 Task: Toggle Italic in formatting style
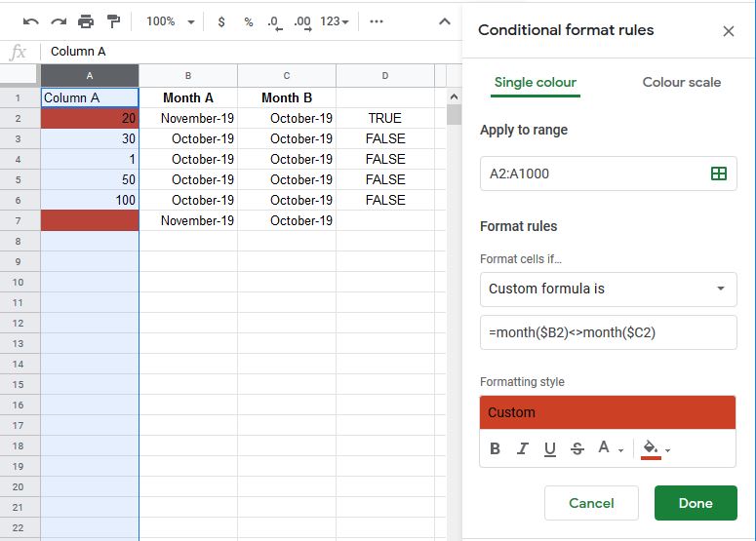pos(522,449)
